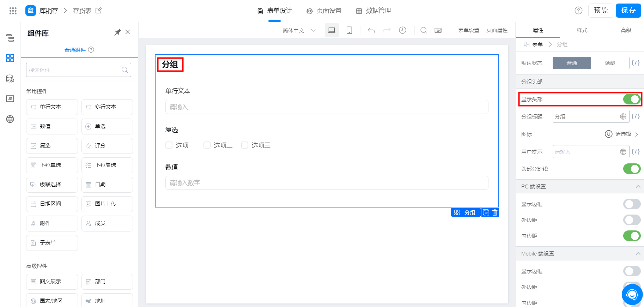Open the JS actions panel icon
Viewport: 644px width, 307px height.
click(x=10, y=99)
